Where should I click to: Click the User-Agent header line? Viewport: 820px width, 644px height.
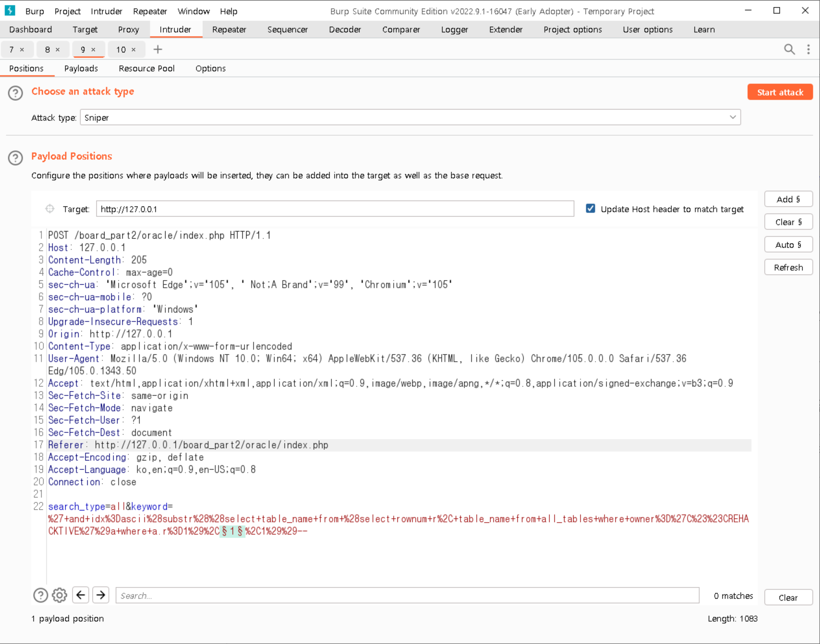point(367,365)
